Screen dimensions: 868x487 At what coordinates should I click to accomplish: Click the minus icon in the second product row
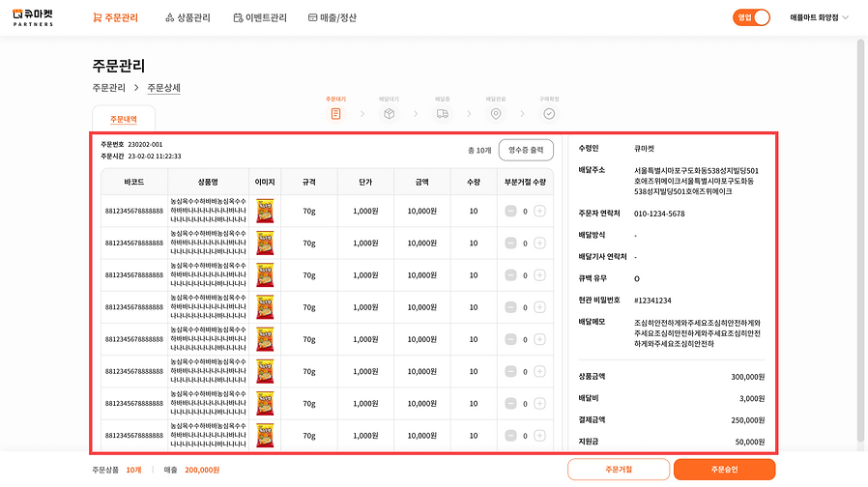pyautogui.click(x=511, y=243)
